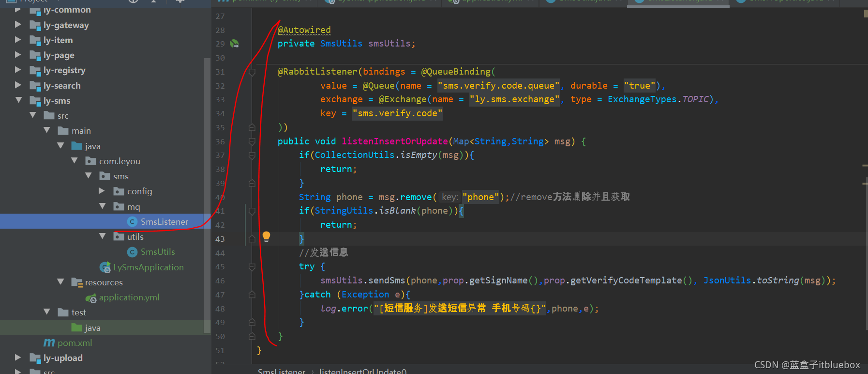Toggle code folding at line 37

(252, 156)
